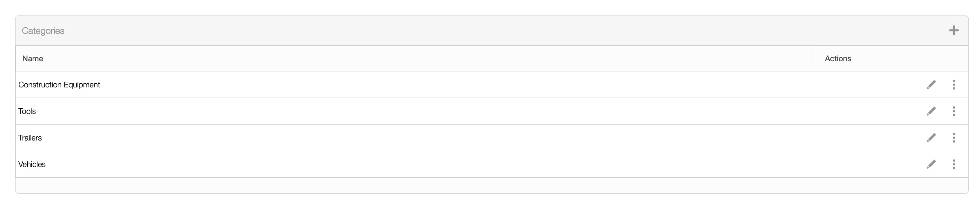The width and height of the screenshot is (980, 205).
Task: Click pencil icon for Tools row
Action: pyautogui.click(x=931, y=111)
